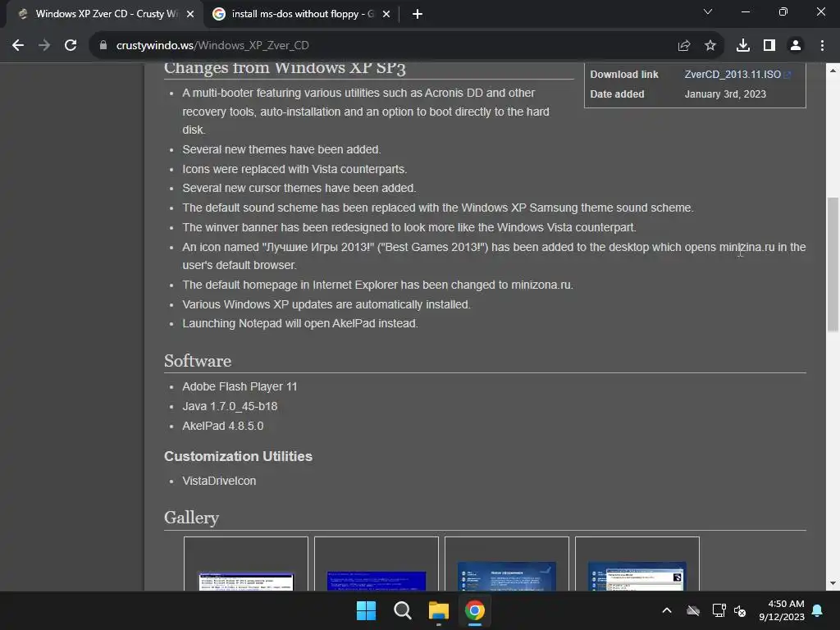The height and width of the screenshot is (630, 840).
Task: Click 'Launching Notepad will open AkelPad' text
Action: (300, 323)
